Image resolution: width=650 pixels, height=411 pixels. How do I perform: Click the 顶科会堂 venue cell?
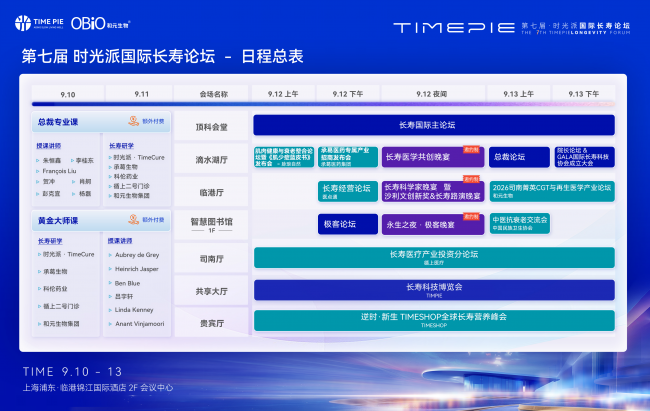pyautogui.click(x=211, y=126)
